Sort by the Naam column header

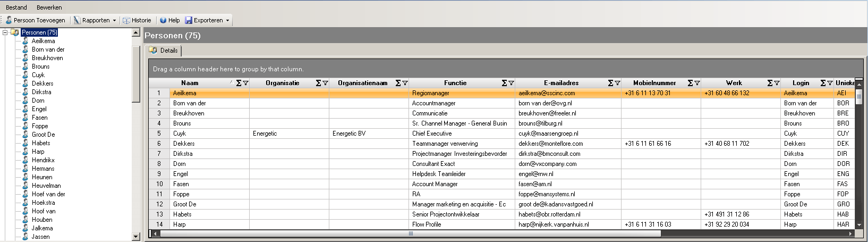point(190,83)
